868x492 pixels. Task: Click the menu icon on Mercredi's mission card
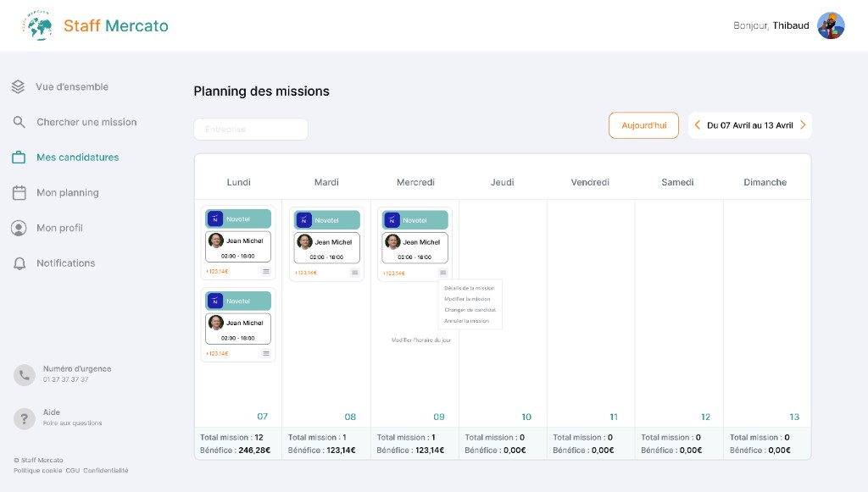[x=442, y=273]
